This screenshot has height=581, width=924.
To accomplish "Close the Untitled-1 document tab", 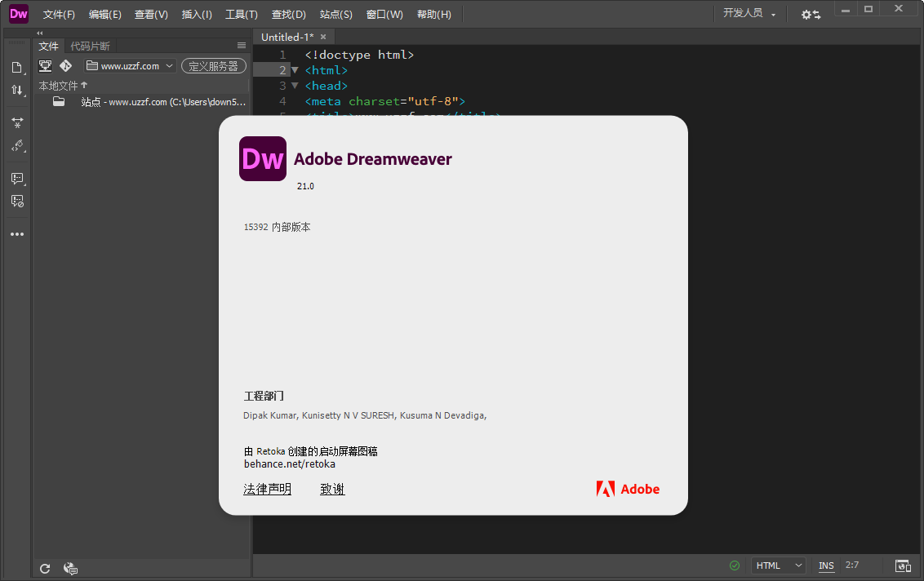I will 323,37.
